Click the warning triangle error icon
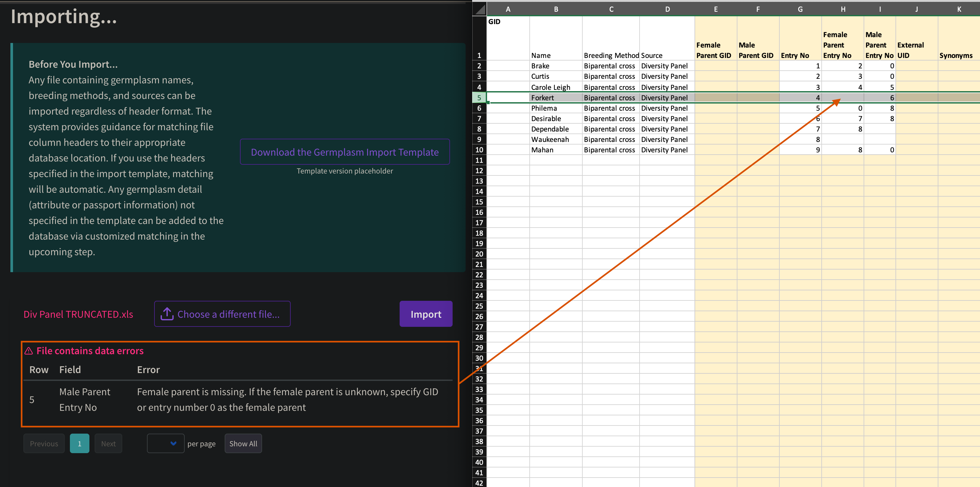This screenshot has height=487, width=980. click(x=29, y=351)
